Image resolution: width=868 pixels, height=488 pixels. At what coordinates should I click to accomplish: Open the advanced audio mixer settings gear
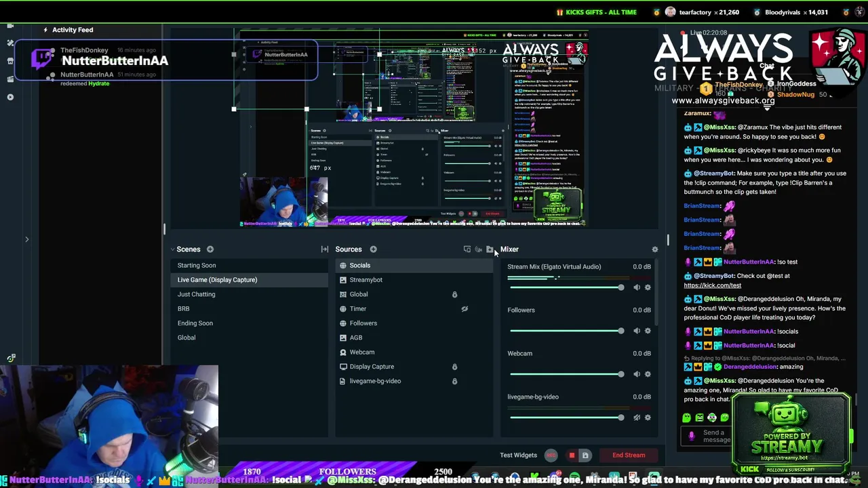654,249
